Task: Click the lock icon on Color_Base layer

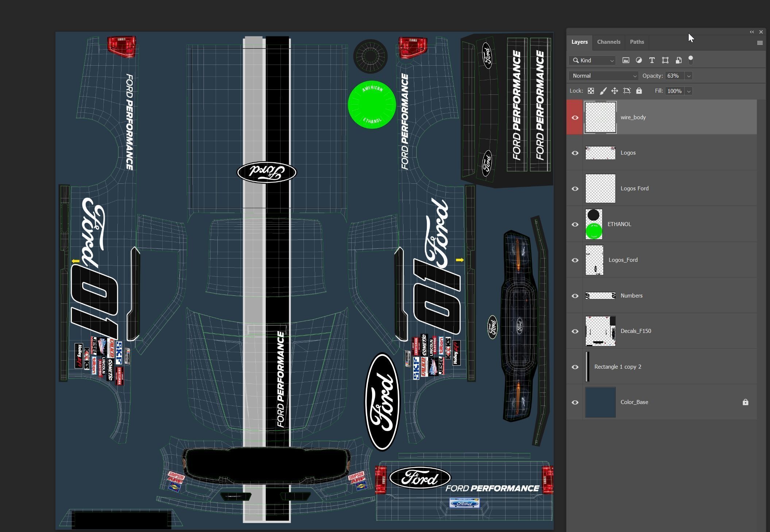Action: (745, 402)
